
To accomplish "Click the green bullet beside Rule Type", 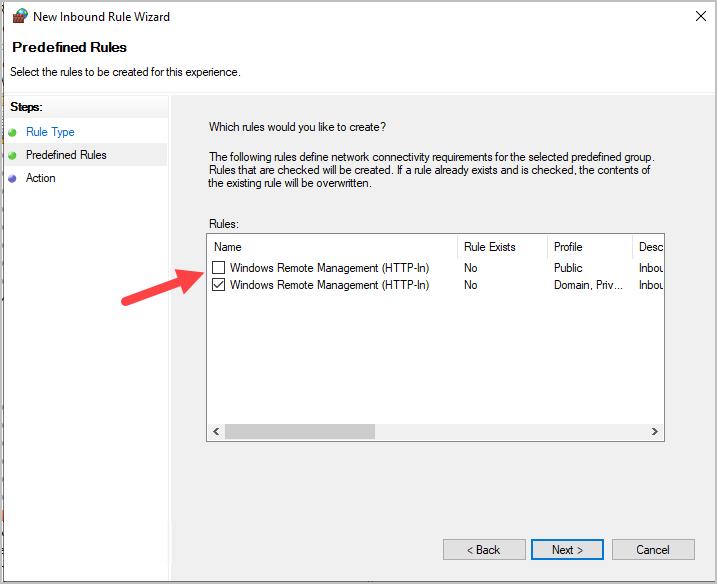I will click(12, 132).
